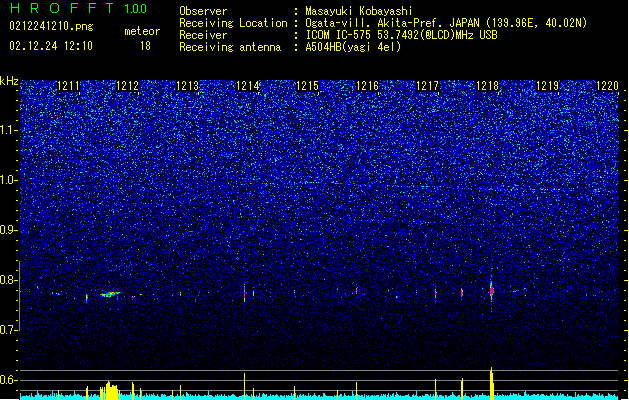Image resolution: width=629 pixels, height=400 pixels.
Task: Select observer name Masayuki Kobayashi
Action: (359, 11)
